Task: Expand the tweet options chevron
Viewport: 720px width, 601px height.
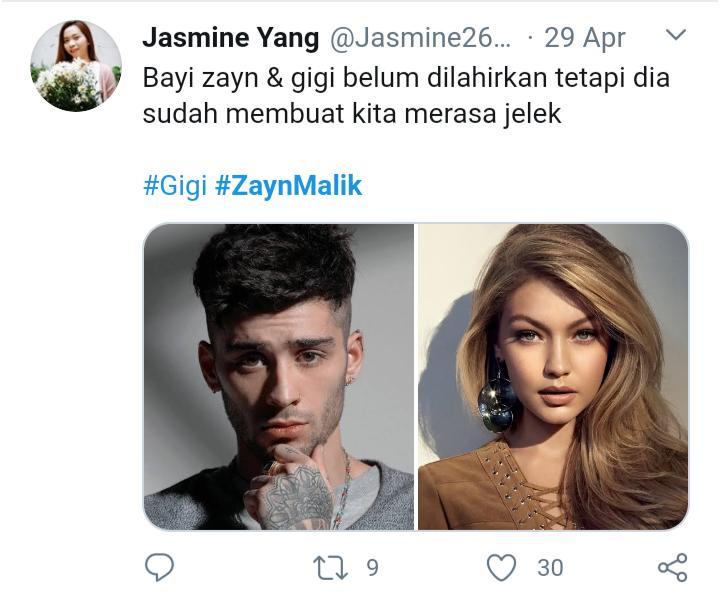Action: [x=675, y=35]
